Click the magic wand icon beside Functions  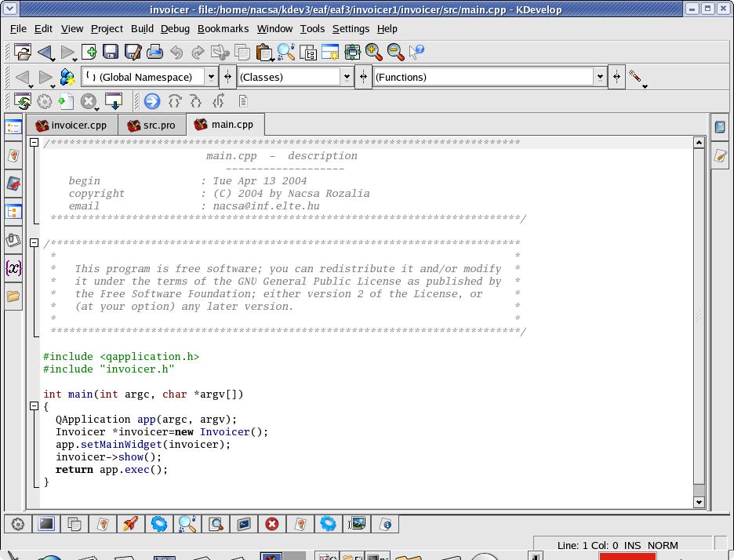(x=634, y=76)
